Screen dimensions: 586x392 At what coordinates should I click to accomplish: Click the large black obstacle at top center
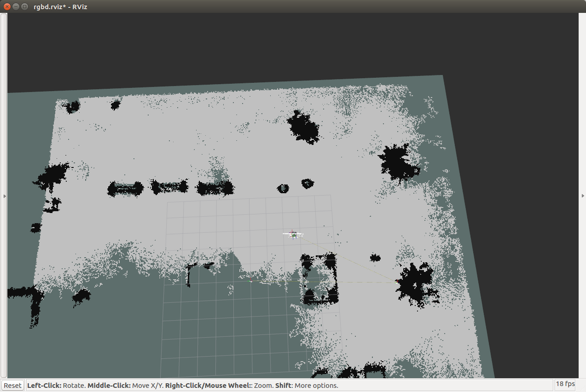304,127
